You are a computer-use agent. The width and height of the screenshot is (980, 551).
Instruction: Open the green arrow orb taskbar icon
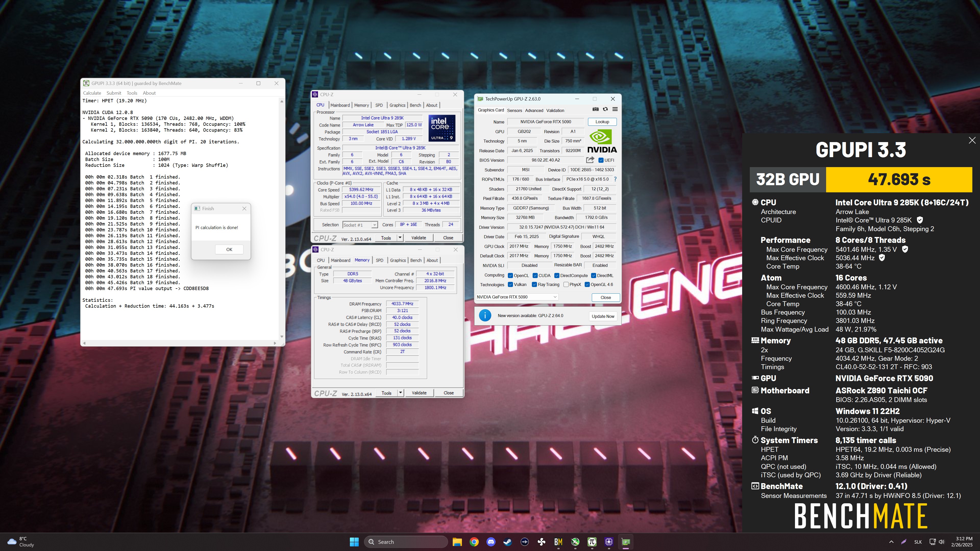point(575,542)
